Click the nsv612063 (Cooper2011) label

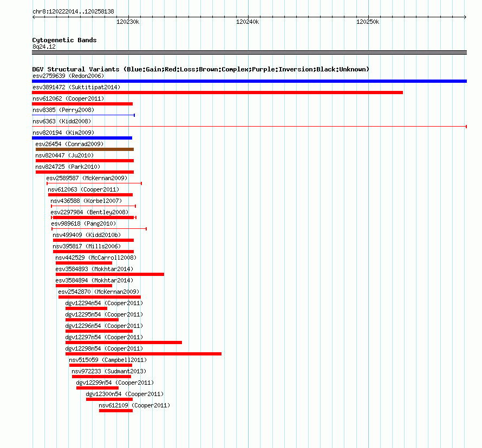pos(83,189)
